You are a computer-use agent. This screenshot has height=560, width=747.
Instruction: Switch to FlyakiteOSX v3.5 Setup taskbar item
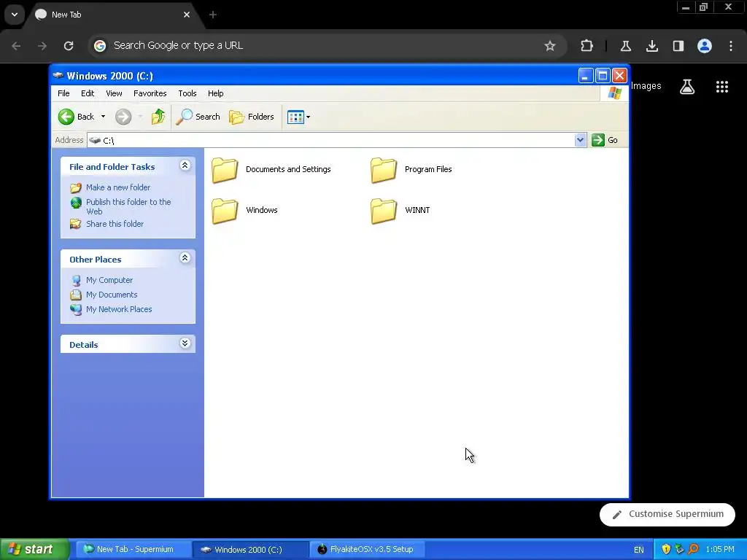point(368,549)
